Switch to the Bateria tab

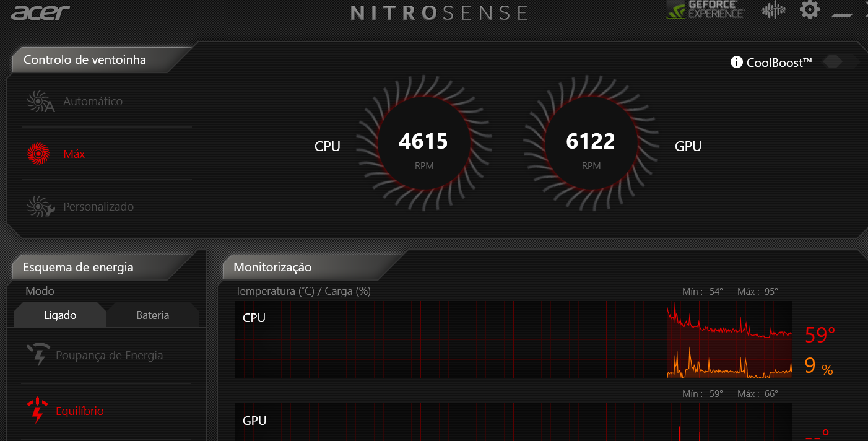tap(153, 315)
